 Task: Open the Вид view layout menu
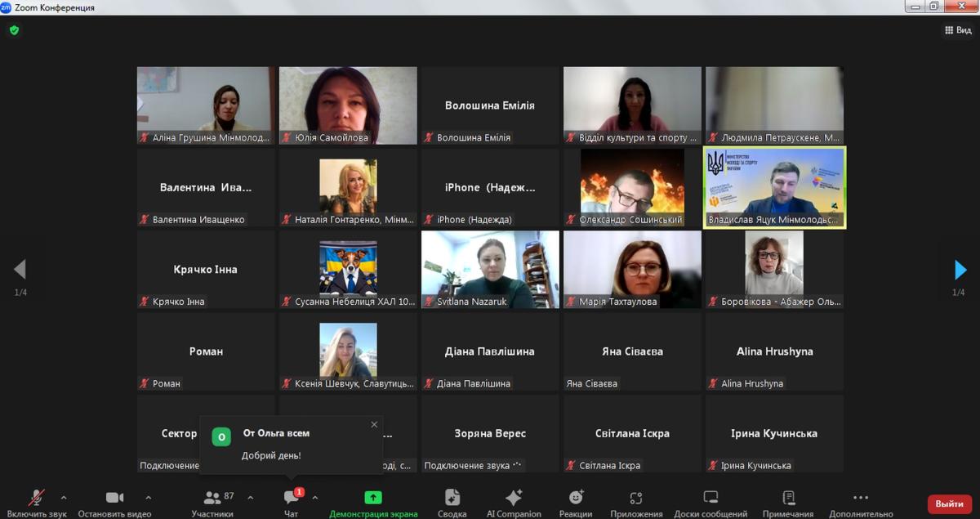958,30
